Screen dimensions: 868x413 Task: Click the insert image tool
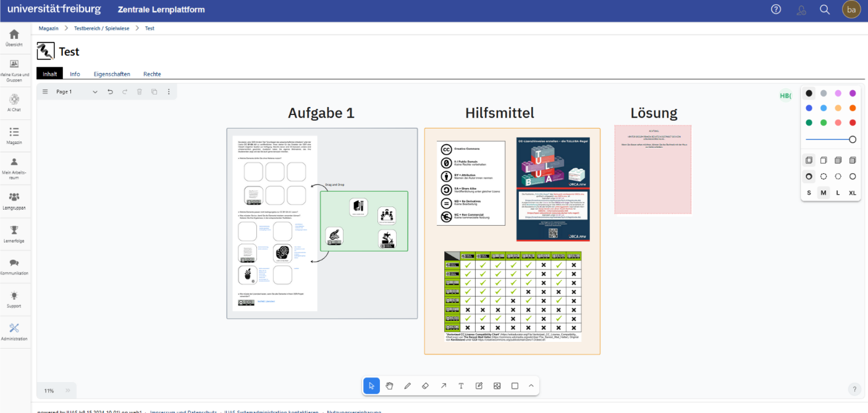(497, 386)
